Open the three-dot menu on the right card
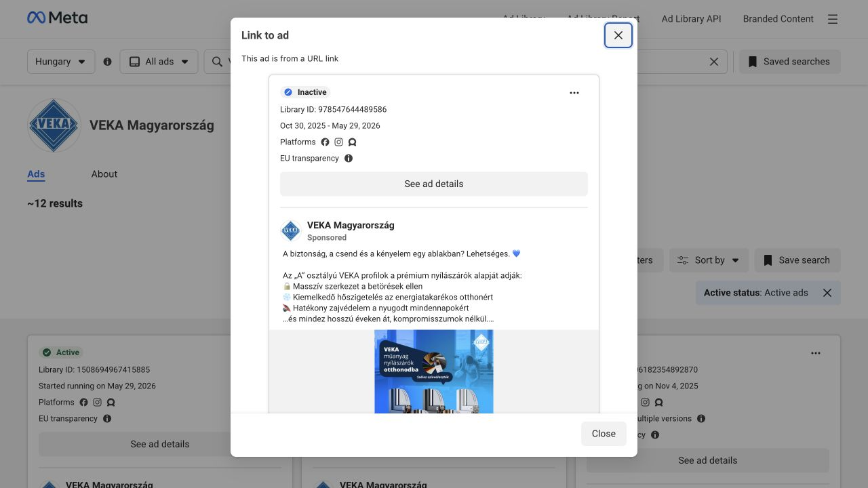This screenshot has height=488, width=868. tap(816, 353)
